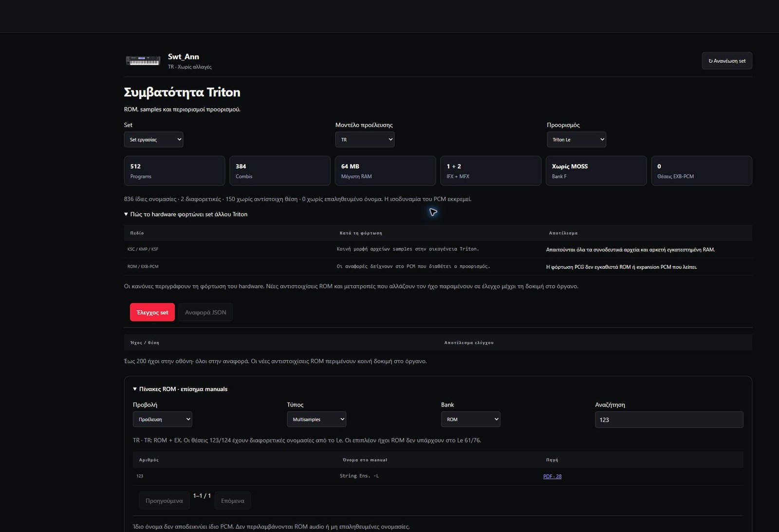Click the 1 + 2 IFX + MFX card
The image size is (779, 532).
(491, 171)
